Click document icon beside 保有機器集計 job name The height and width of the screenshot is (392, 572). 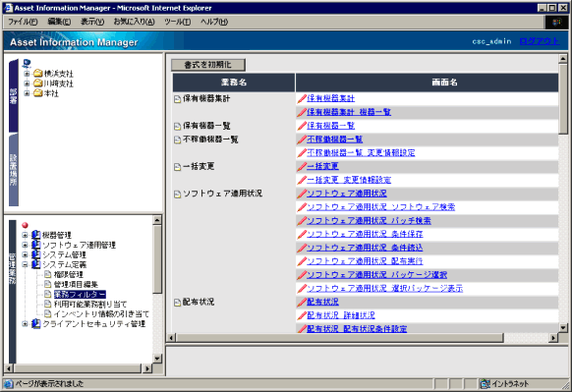[177, 99]
